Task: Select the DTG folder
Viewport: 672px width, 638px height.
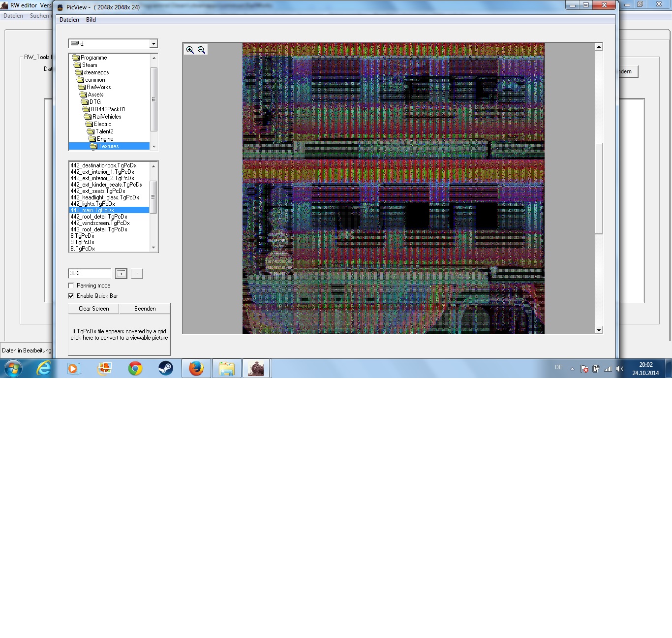Action: click(x=95, y=102)
